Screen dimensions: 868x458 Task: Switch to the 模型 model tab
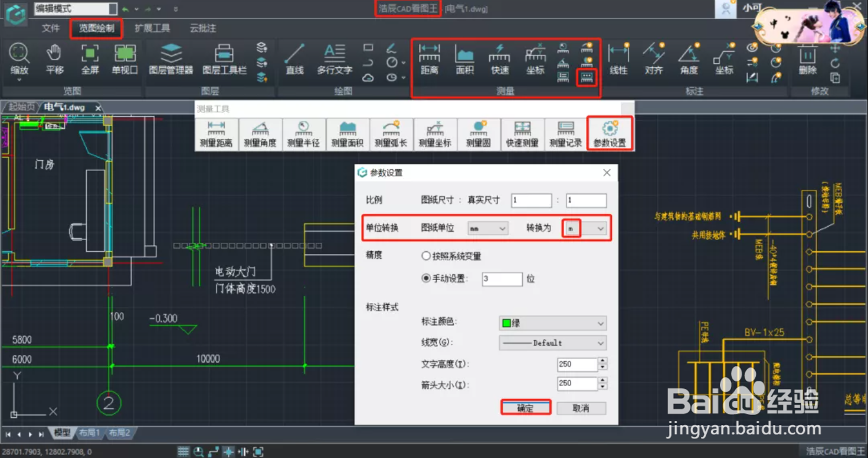pos(62,433)
